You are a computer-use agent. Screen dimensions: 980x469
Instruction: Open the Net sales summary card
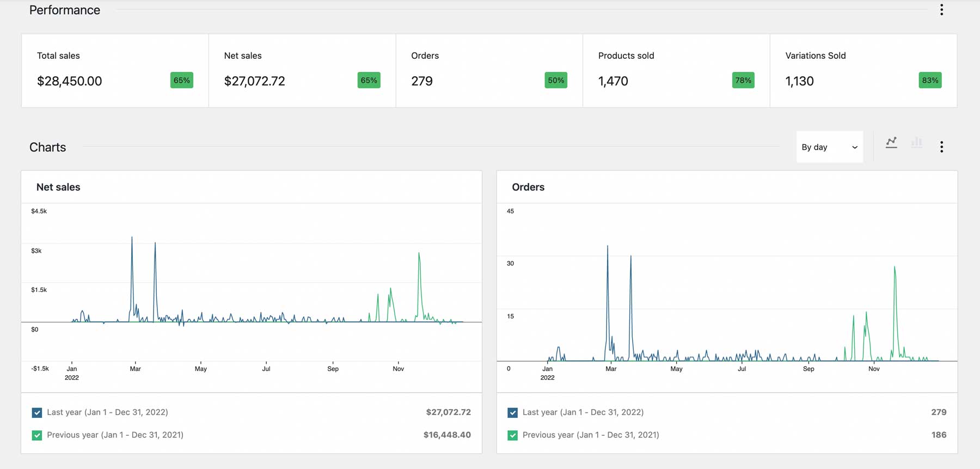[302, 71]
